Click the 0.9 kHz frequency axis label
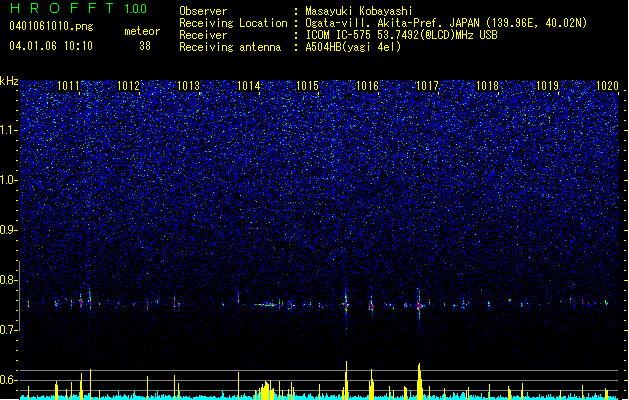The height and width of the screenshot is (400, 629). tap(9, 230)
